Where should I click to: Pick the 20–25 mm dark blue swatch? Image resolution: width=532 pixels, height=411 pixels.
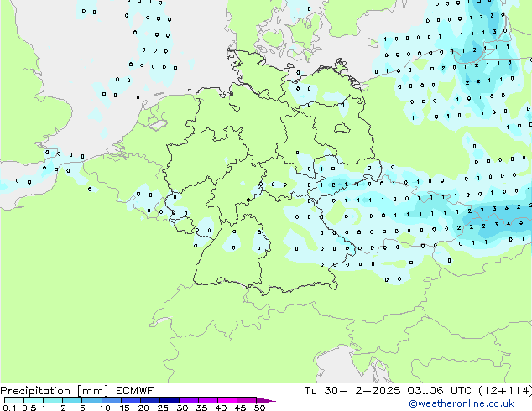click(x=149, y=400)
